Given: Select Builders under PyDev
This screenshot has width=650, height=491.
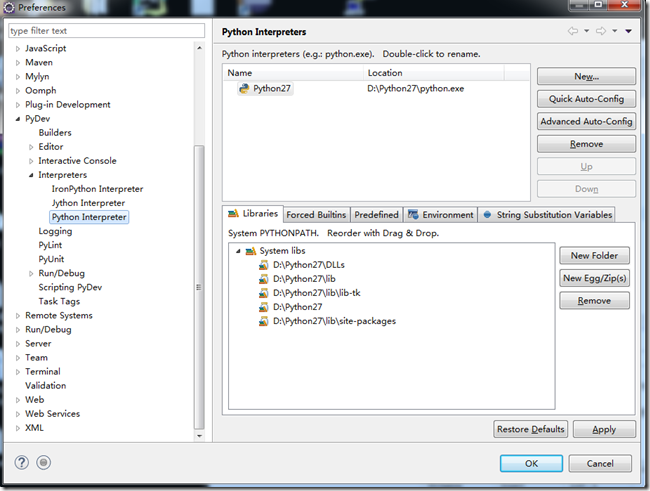Looking at the screenshot, I should pyautogui.click(x=55, y=133).
